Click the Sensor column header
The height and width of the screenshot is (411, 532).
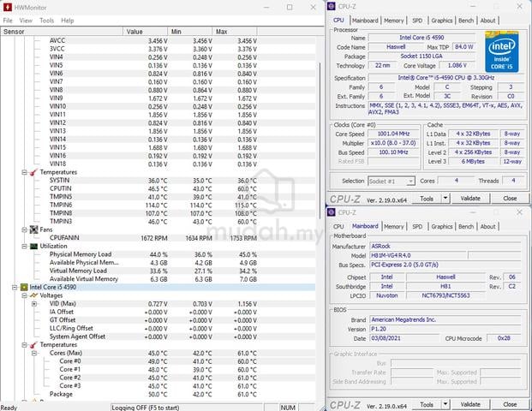pyautogui.click(x=62, y=32)
